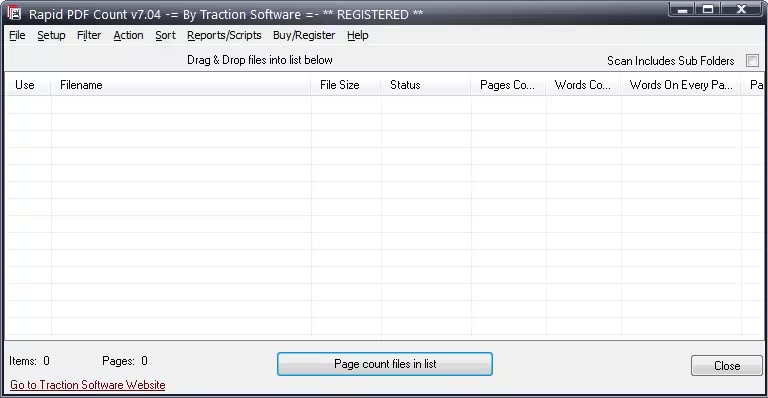Click Page count files in list button

[385, 364]
